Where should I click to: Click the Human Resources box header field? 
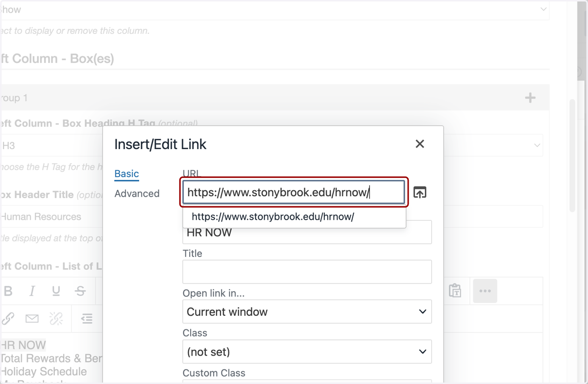[x=272, y=216]
